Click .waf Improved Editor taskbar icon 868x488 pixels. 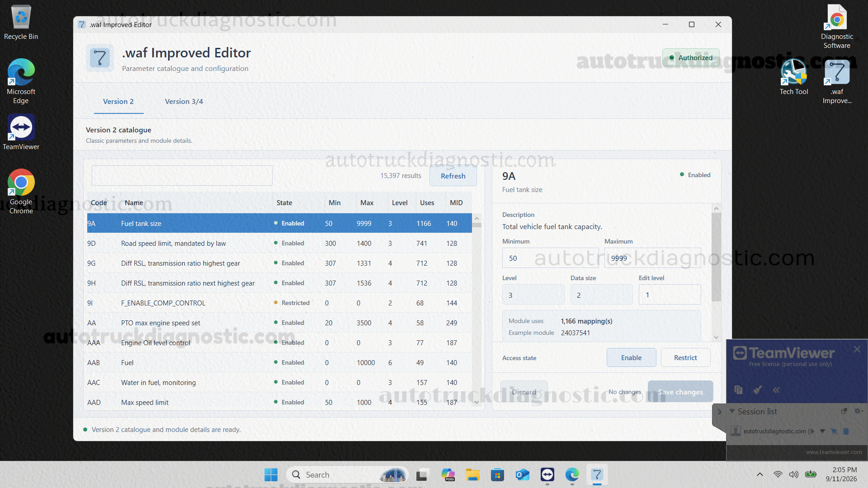tap(597, 474)
